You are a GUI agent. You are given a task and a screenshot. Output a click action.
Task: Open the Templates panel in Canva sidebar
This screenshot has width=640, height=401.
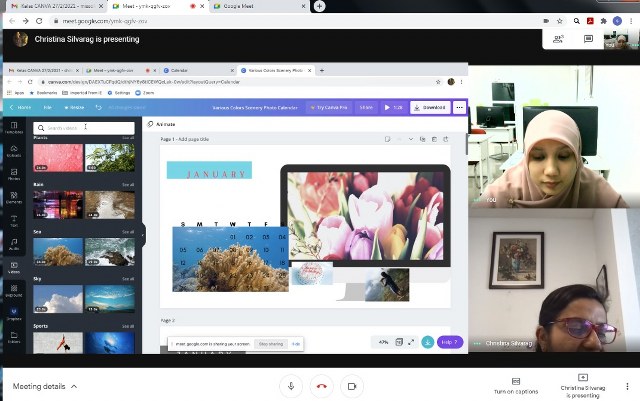click(14, 127)
